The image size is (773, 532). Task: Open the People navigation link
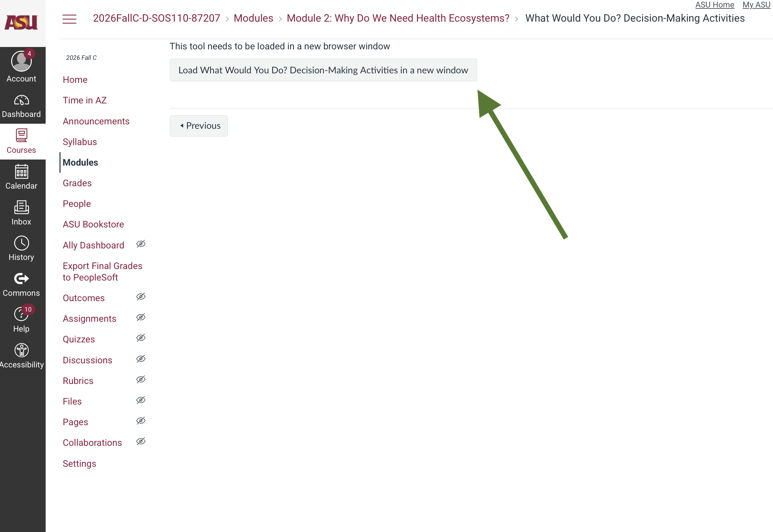[77, 204]
